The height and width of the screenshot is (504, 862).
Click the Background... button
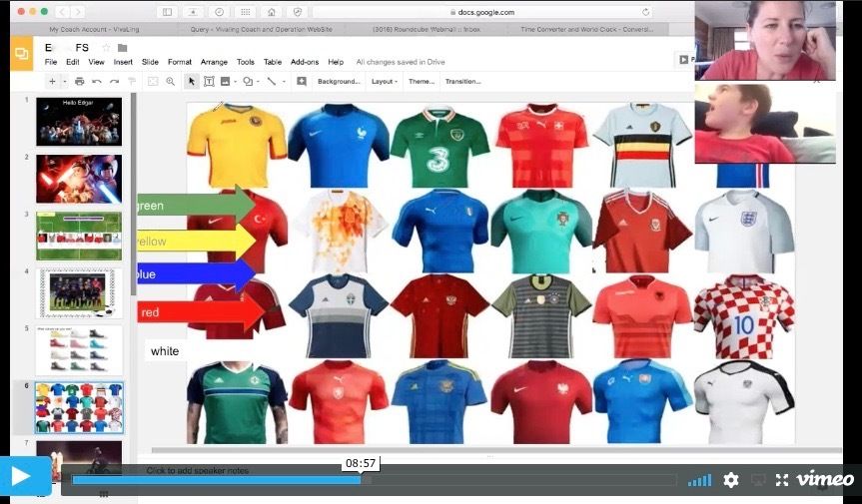click(x=339, y=81)
